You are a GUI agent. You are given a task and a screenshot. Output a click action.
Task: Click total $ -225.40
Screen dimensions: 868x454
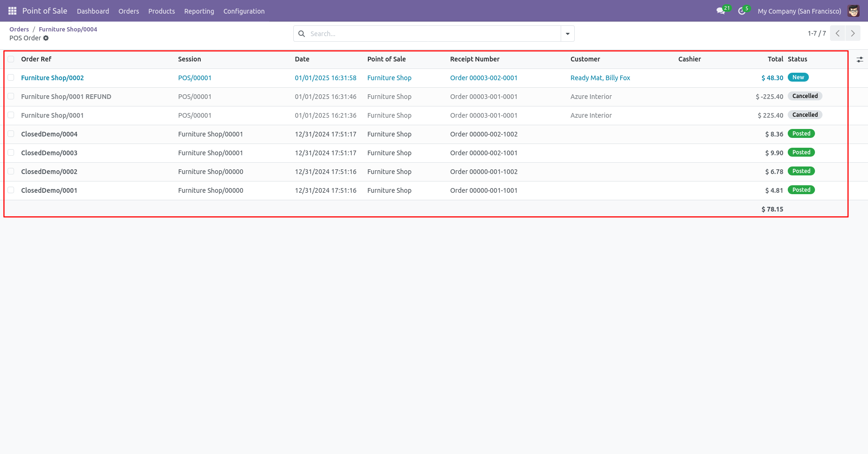point(769,97)
